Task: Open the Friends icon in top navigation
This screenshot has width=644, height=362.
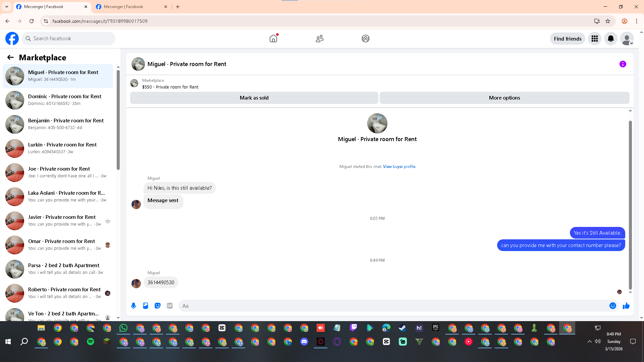Action: click(320, 39)
